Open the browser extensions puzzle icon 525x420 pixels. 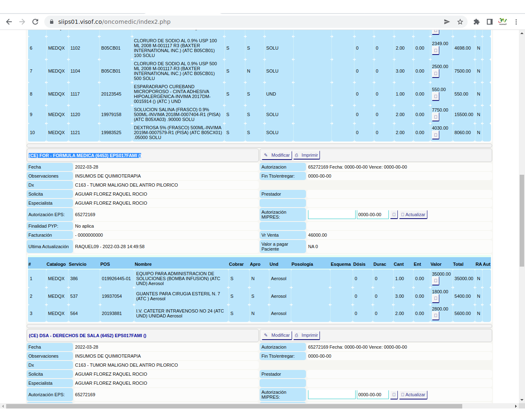[477, 22]
